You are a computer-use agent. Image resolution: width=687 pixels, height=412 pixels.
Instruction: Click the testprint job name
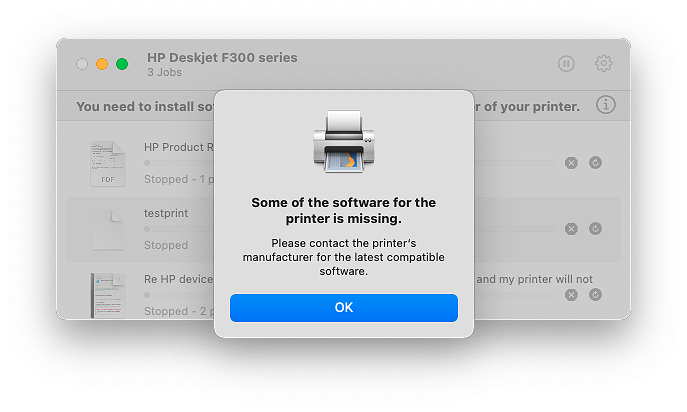coord(166,213)
